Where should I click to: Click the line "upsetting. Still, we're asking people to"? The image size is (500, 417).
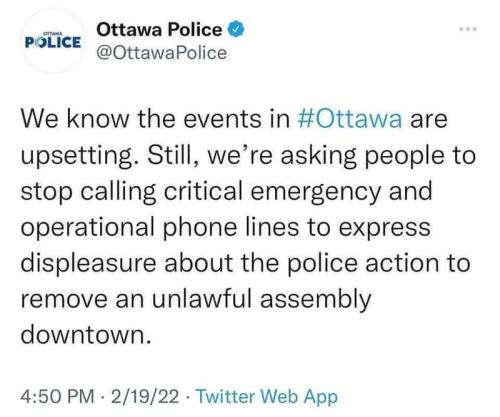tap(248, 156)
